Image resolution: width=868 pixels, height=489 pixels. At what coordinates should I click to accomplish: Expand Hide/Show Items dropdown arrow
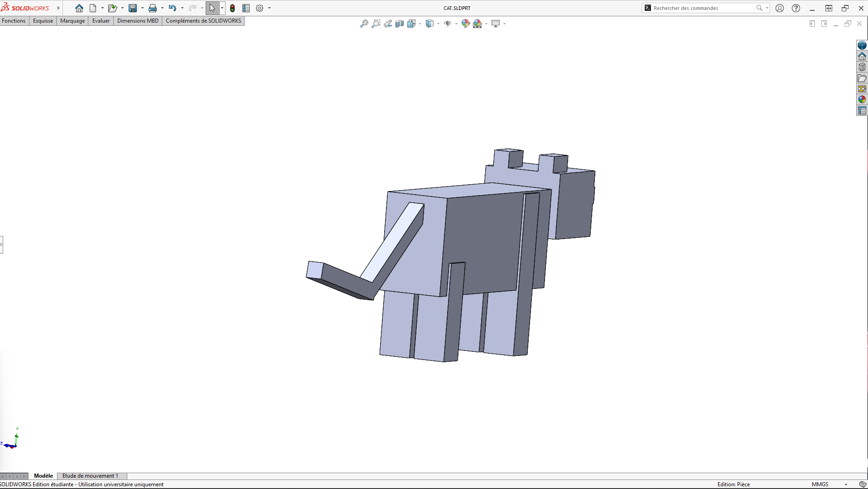pyautogui.click(x=456, y=24)
